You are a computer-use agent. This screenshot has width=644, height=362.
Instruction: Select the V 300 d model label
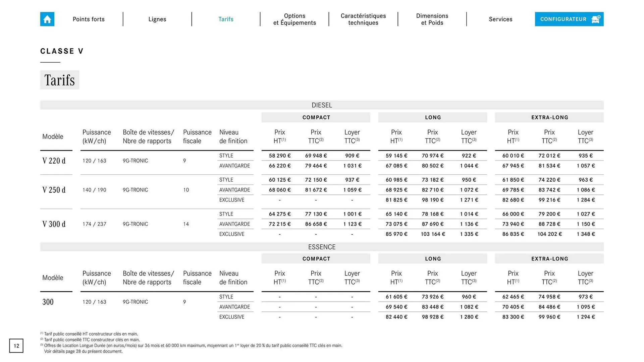(54, 224)
